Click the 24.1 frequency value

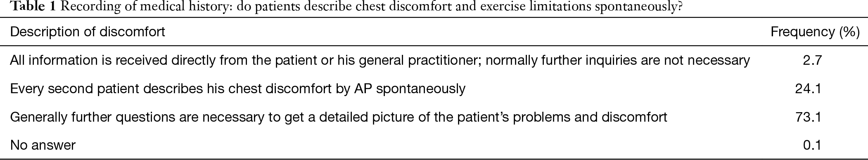(808, 89)
